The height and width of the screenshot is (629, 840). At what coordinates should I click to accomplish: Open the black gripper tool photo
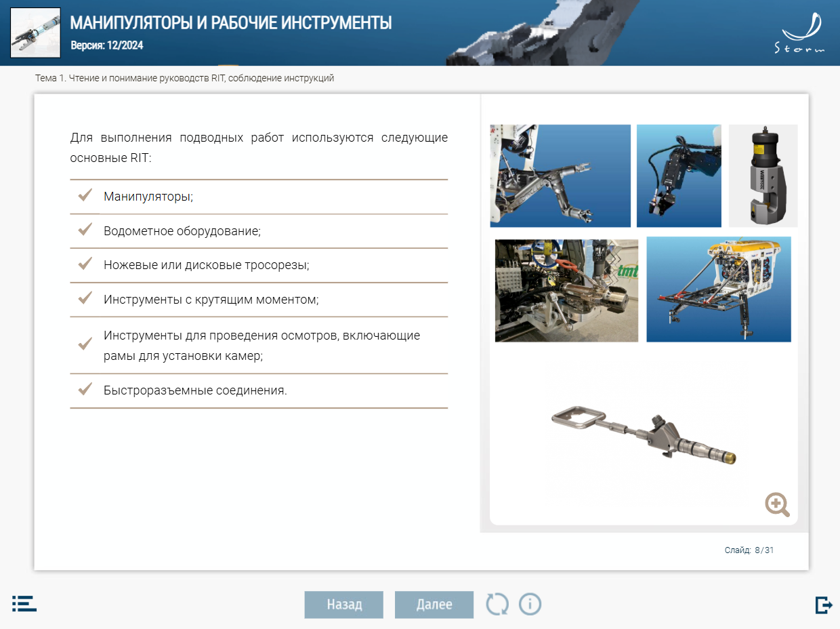(x=679, y=176)
